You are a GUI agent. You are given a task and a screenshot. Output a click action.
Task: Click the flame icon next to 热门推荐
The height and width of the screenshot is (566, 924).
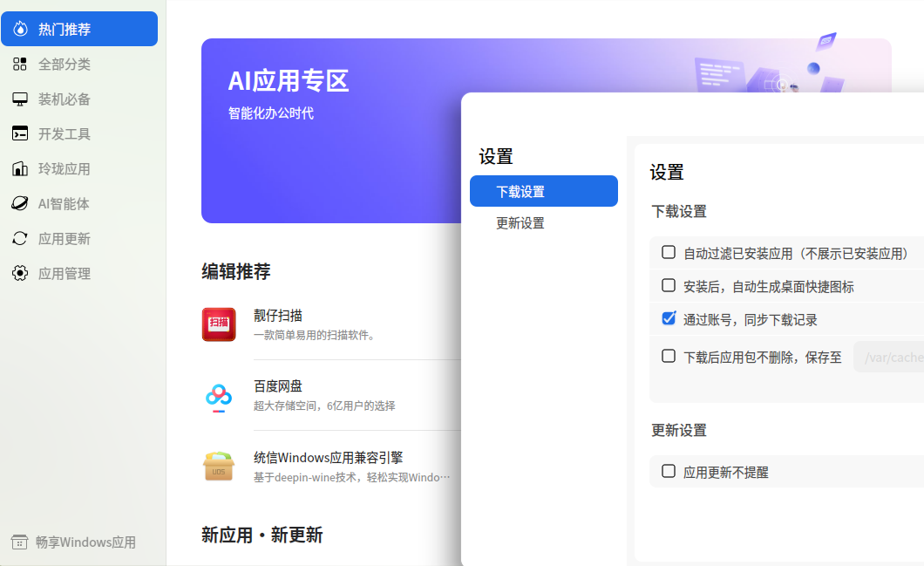(20, 29)
